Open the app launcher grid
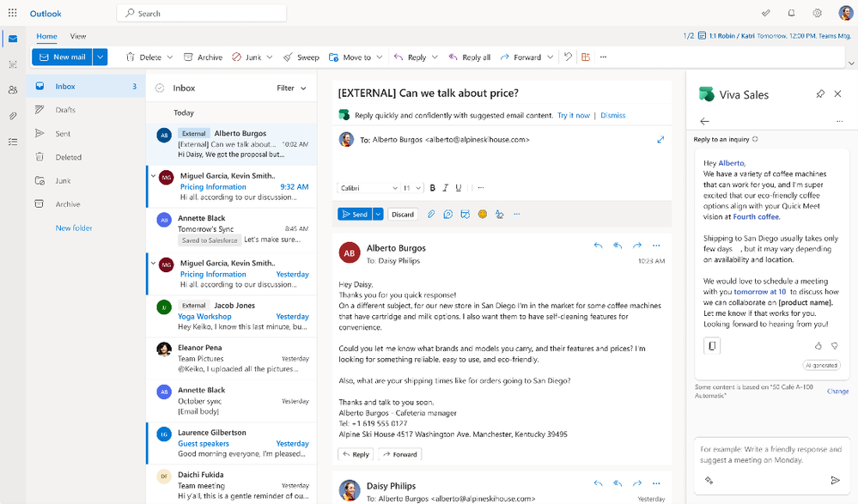The width and height of the screenshot is (858, 504). pos(13,13)
